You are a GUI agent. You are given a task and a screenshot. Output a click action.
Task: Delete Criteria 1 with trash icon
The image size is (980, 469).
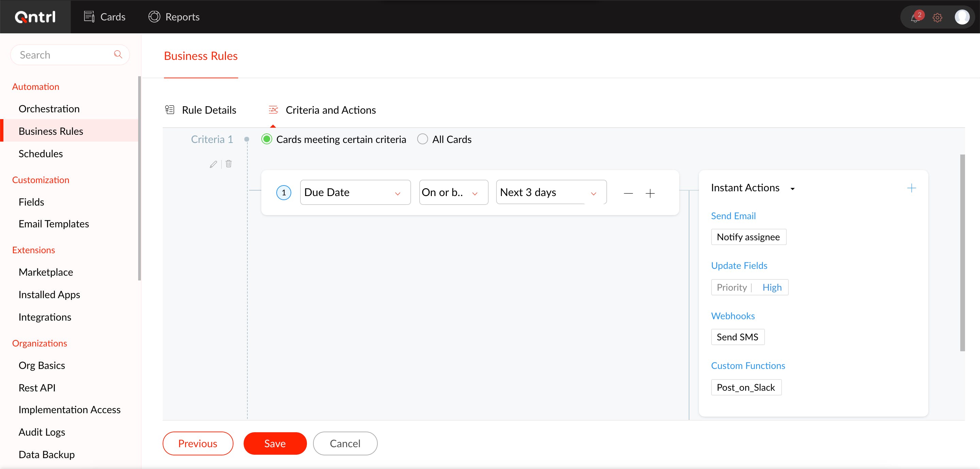coord(229,164)
